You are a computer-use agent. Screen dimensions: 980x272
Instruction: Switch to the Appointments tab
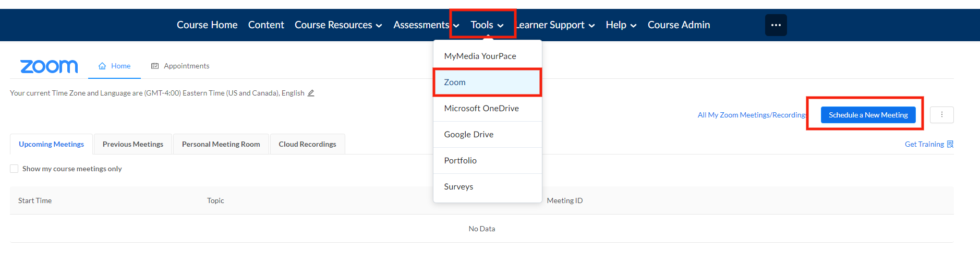(x=180, y=66)
